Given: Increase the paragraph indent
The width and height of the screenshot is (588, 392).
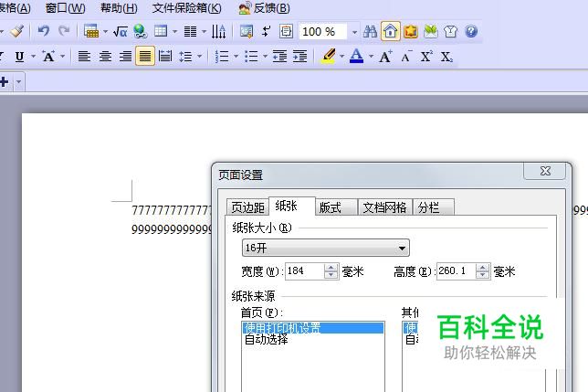Looking at the screenshot, I should tap(300, 57).
